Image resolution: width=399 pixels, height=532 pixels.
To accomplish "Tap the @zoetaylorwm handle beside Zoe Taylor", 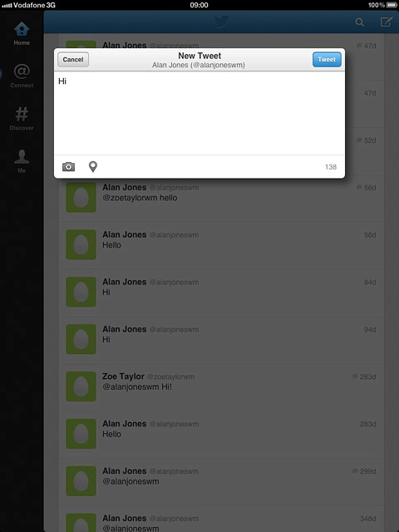I will coord(170,377).
